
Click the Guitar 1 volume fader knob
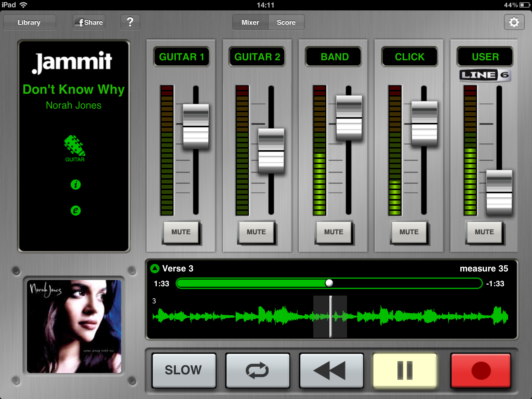point(196,127)
